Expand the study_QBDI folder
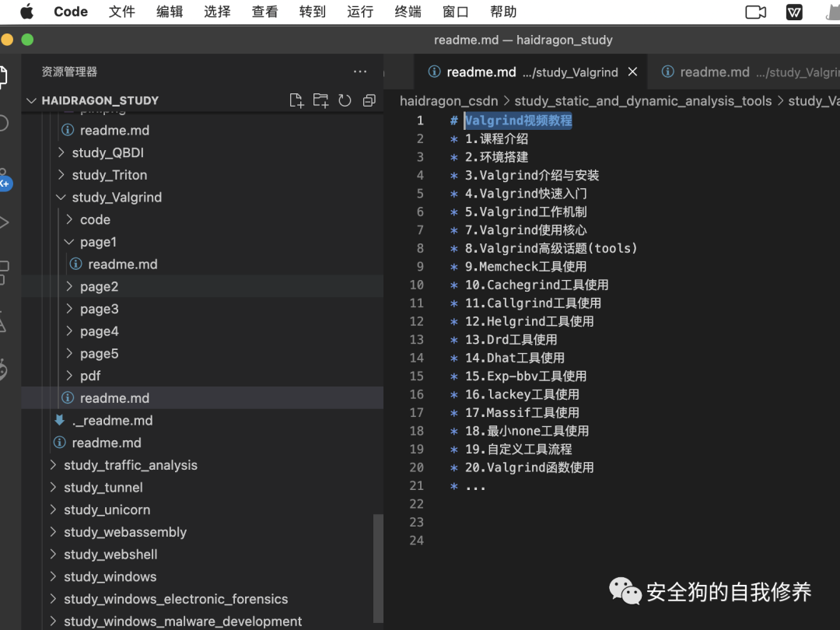Screen dimensions: 840x630 coord(61,152)
